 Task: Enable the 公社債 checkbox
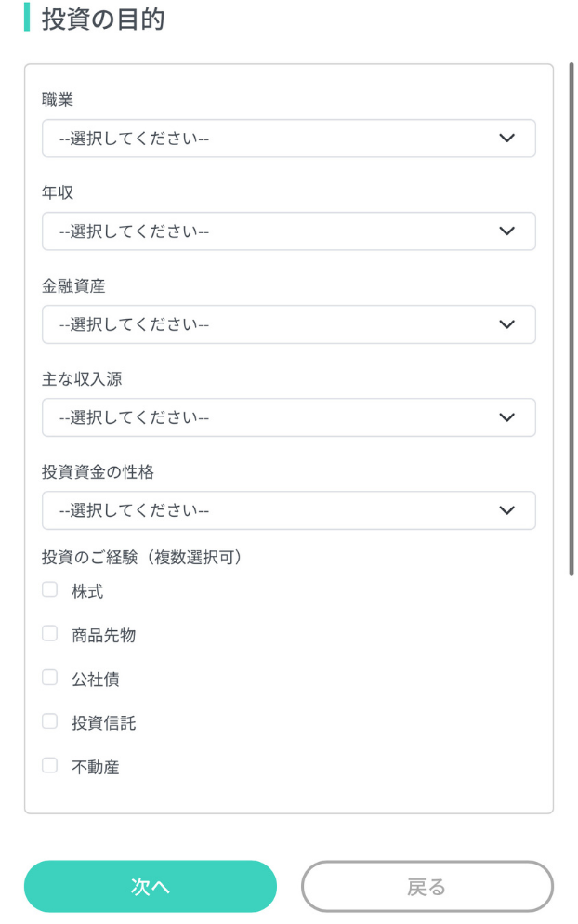click(50, 678)
